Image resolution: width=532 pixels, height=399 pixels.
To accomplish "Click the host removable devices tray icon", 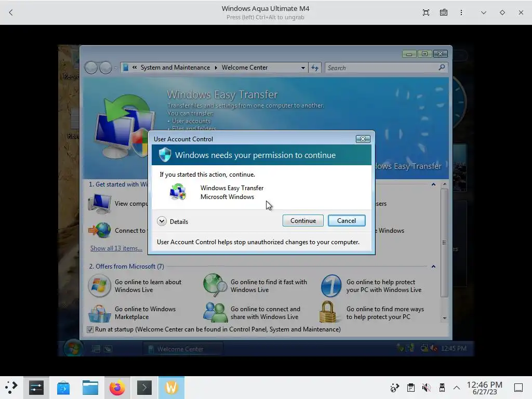I will point(442,388).
